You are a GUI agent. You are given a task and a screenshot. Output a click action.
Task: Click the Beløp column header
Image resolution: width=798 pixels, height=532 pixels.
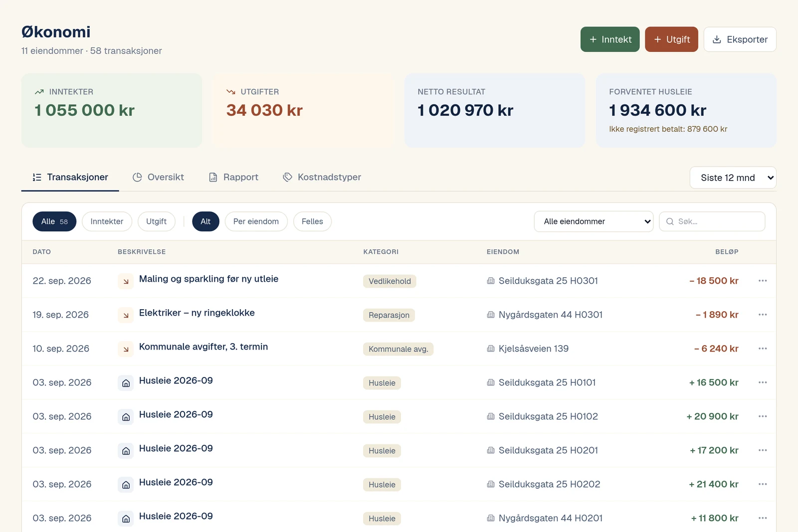(727, 252)
